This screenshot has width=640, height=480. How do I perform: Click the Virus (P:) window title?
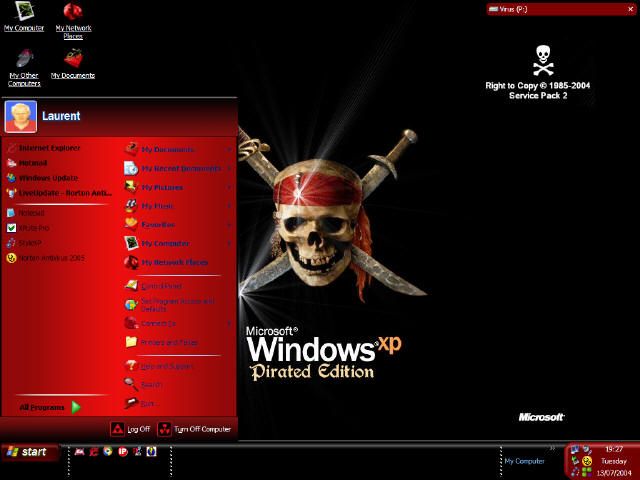point(513,9)
